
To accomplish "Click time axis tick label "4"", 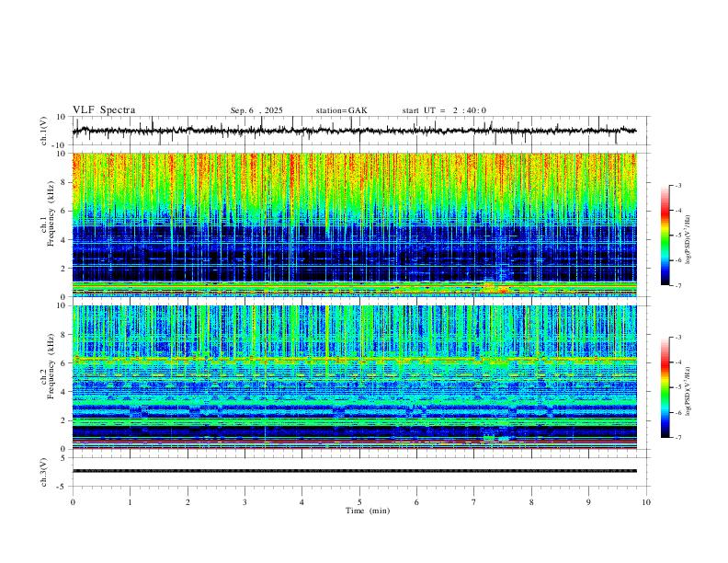I will (x=301, y=502).
